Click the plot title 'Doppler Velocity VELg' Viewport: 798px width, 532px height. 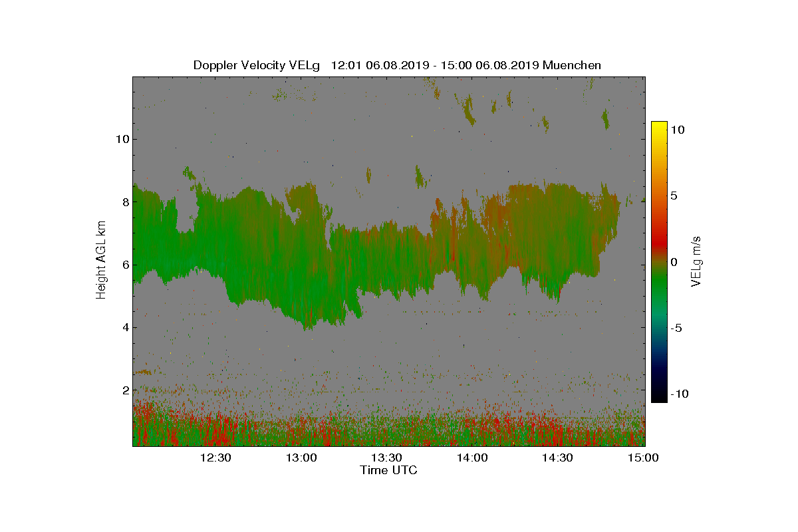pyautogui.click(x=257, y=65)
